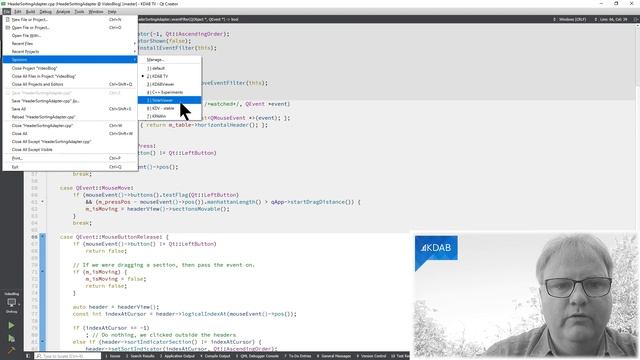This screenshot has width=640, height=360.
Task: Collapse code fold marker at line 81
Action: pyautogui.click(x=42, y=342)
